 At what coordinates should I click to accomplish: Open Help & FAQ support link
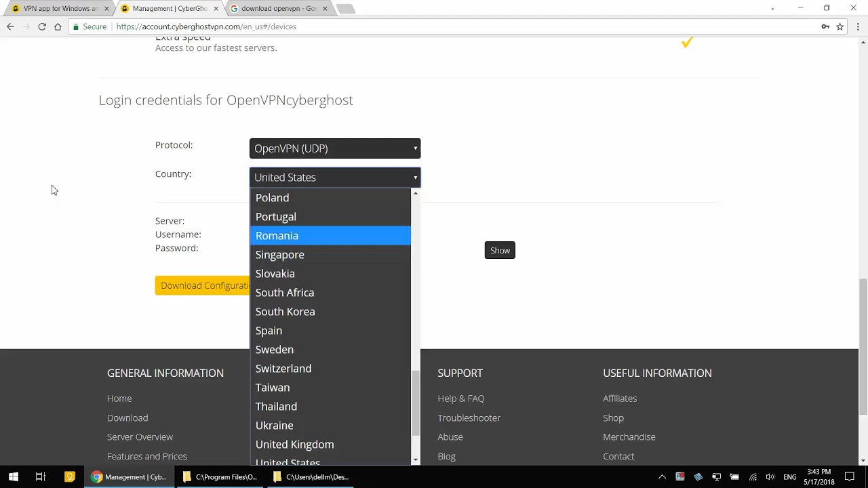point(461,399)
